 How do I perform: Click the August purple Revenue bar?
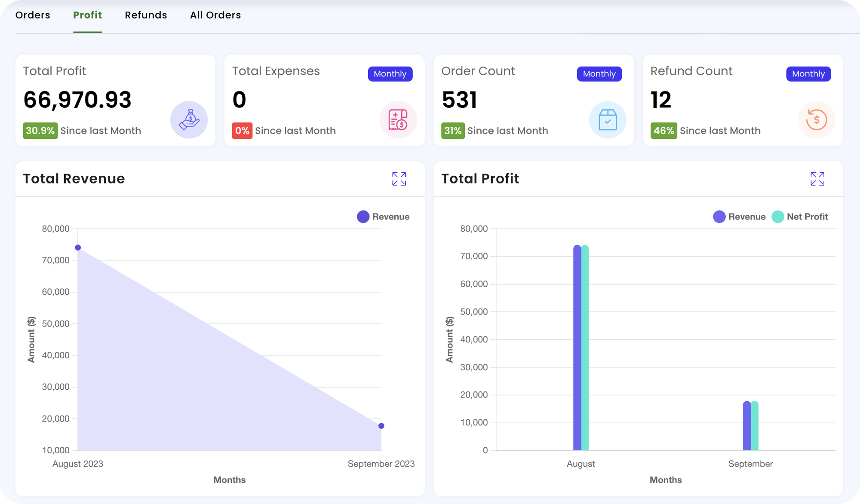coord(577,348)
